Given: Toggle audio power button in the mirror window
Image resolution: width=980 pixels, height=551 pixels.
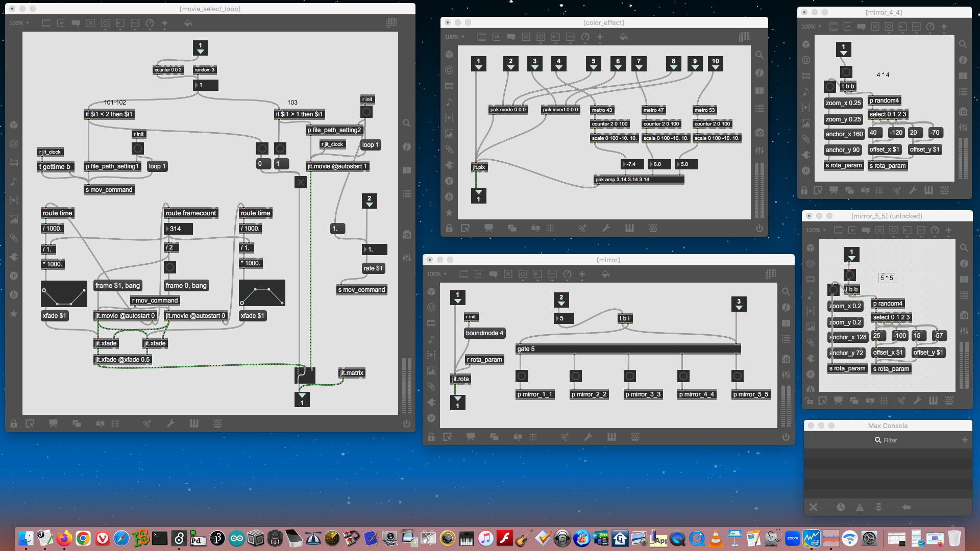Looking at the screenshot, I should 786,437.
